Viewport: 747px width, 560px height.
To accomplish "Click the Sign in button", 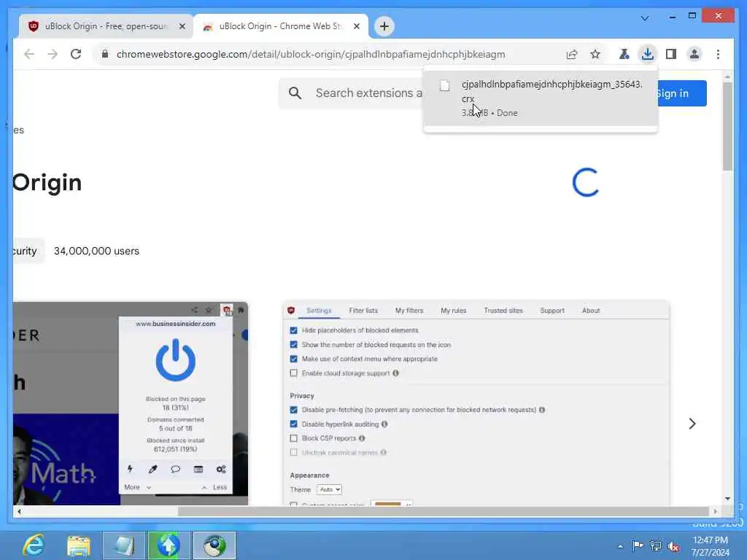I will tap(682, 93).
